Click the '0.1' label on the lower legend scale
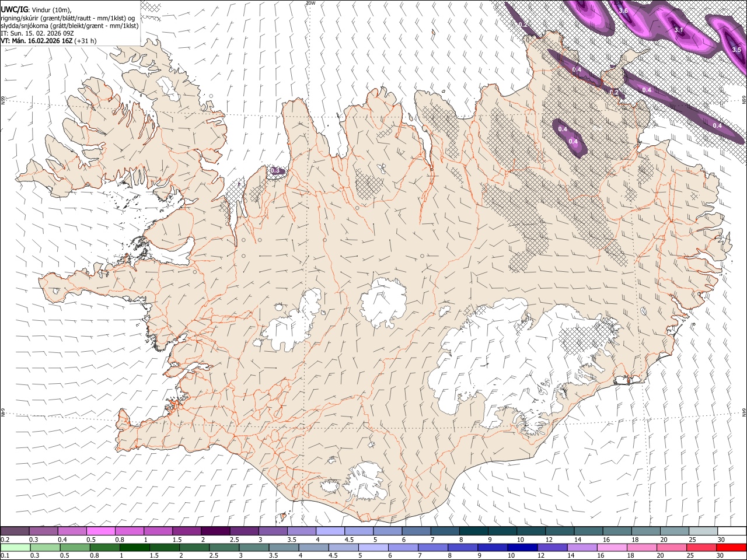This screenshot has width=747, height=560. coord(5,555)
